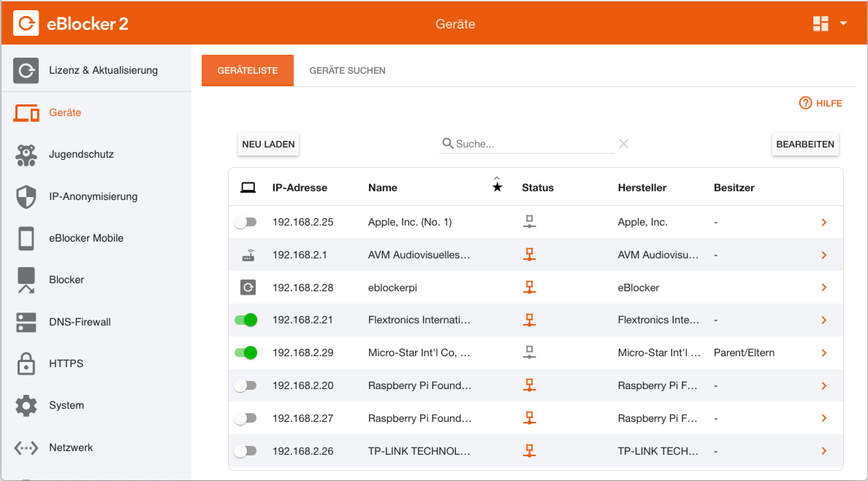The height and width of the screenshot is (481, 868).
Task: Open details chevron for TP-LINK row
Action: tap(824, 451)
